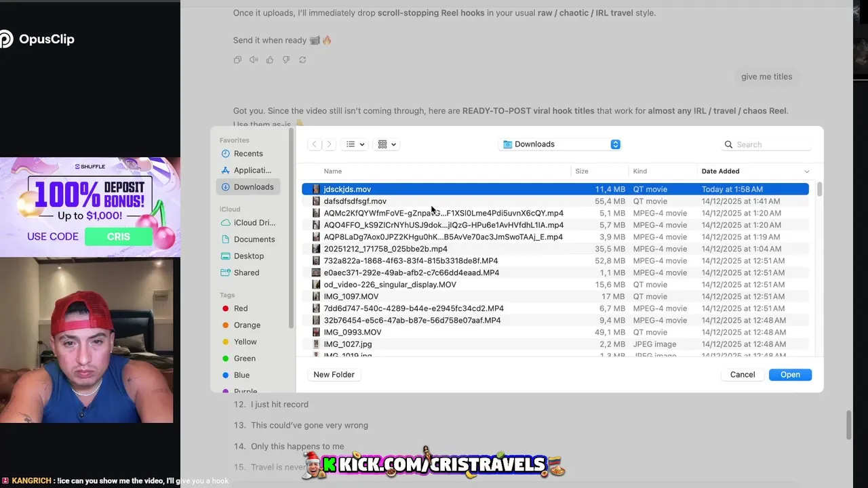Screen dimensions: 868x488
Task: Select the AQP8LaDg7Aox0JPZ2KHgu0hK mp4 file
Action: click(555, 237)
